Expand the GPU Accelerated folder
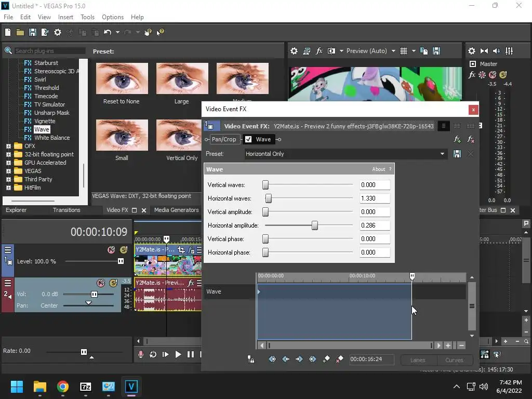This screenshot has width=532, height=399. 8,163
